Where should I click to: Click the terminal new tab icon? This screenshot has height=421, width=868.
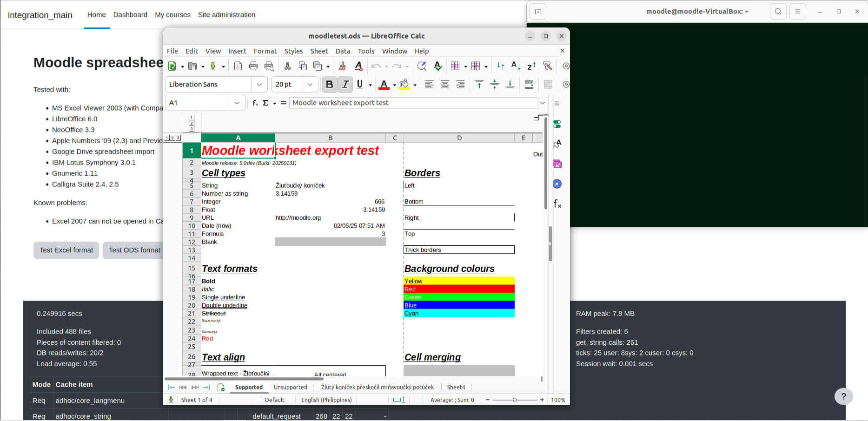click(x=538, y=12)
